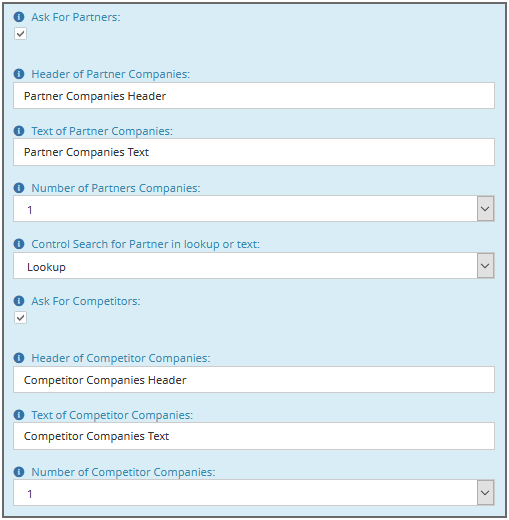
Task: Show info for Control Search for Partner
Action: pyautogui.click(x=19, y=244)
